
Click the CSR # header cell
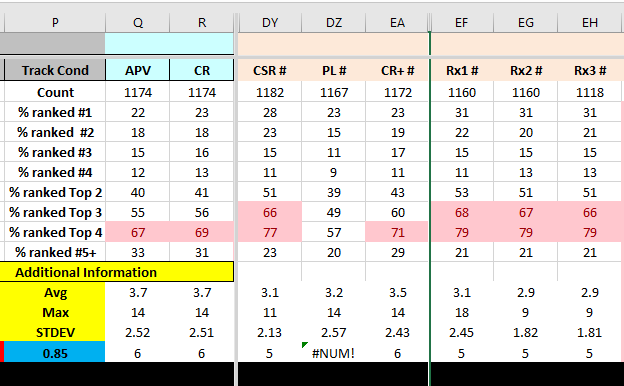[x=270, y=70]
